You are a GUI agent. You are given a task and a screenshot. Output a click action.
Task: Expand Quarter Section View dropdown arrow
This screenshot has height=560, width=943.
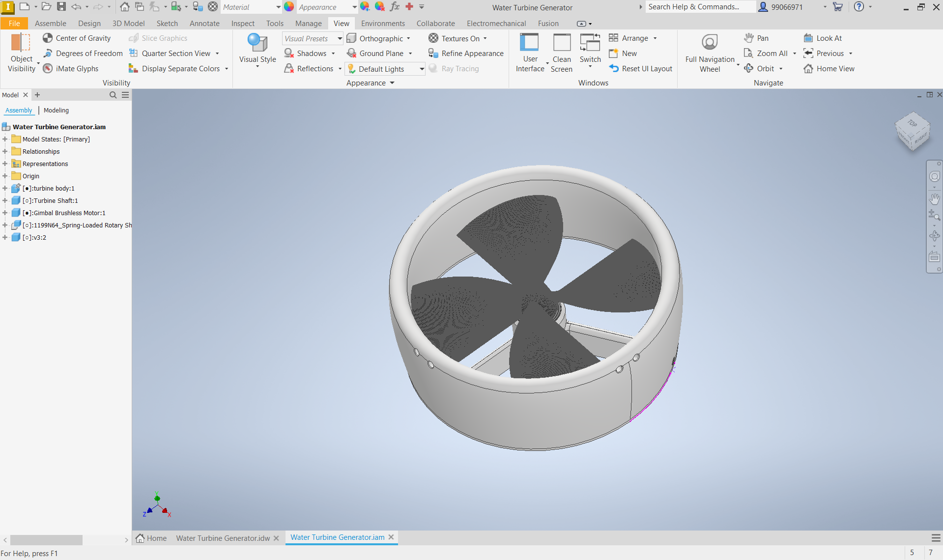tap(217, 54)
